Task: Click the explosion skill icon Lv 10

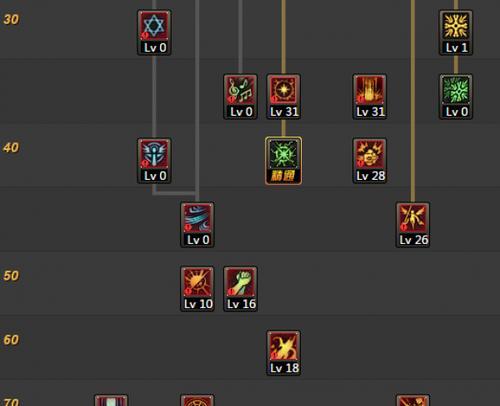Action: [197, 289]
